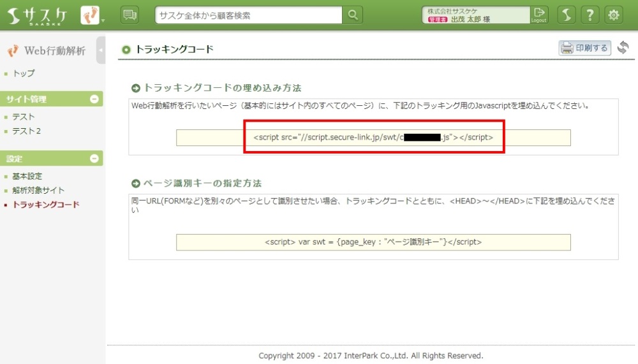Click the tracking script code box
Viewport: 638px width, 364px height.
coord(373,138)
